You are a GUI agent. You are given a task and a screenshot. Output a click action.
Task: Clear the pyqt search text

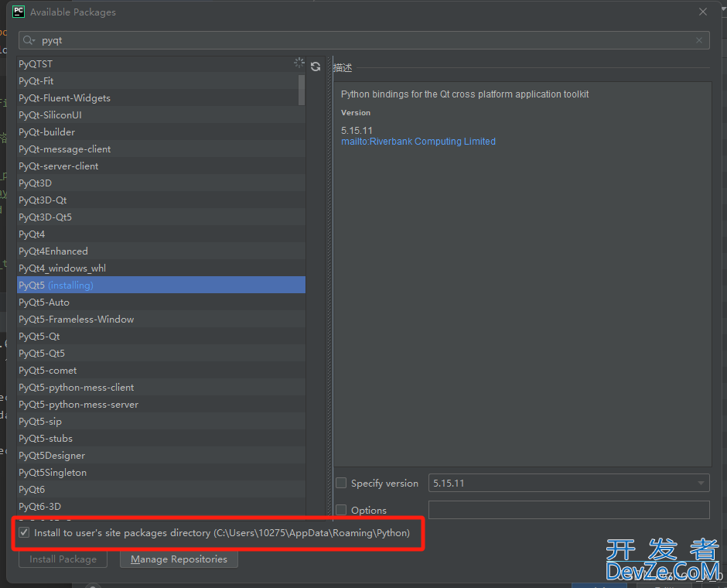point(698,40)
